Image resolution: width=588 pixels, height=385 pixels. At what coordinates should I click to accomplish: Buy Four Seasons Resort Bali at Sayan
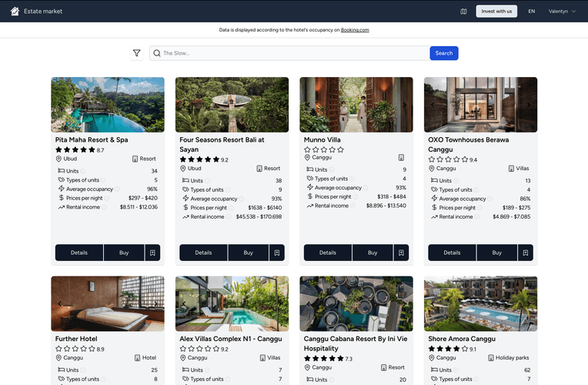(x=249, y=253)
